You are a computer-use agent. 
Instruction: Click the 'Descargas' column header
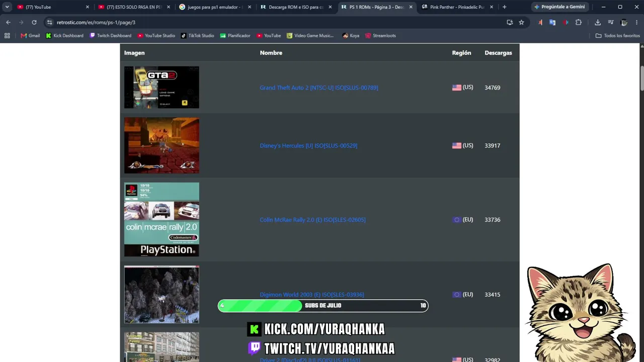pos(498,53)
